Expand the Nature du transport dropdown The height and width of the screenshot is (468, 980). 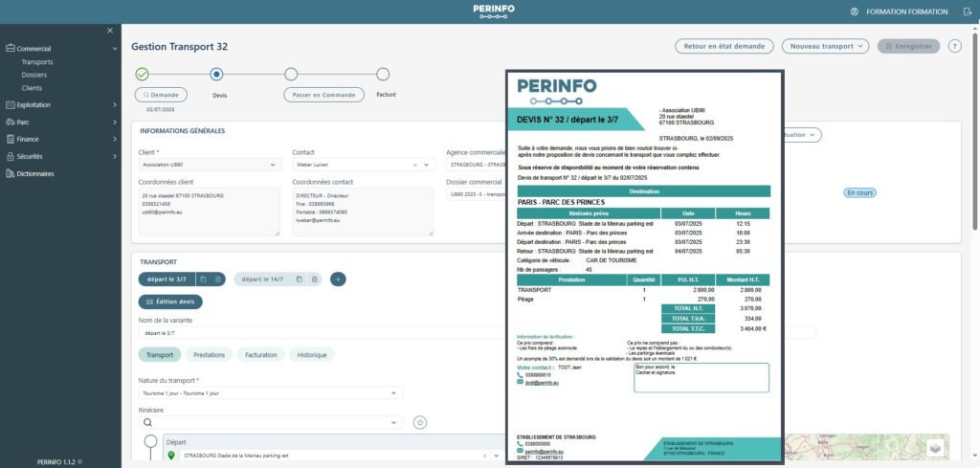[271, 392]
